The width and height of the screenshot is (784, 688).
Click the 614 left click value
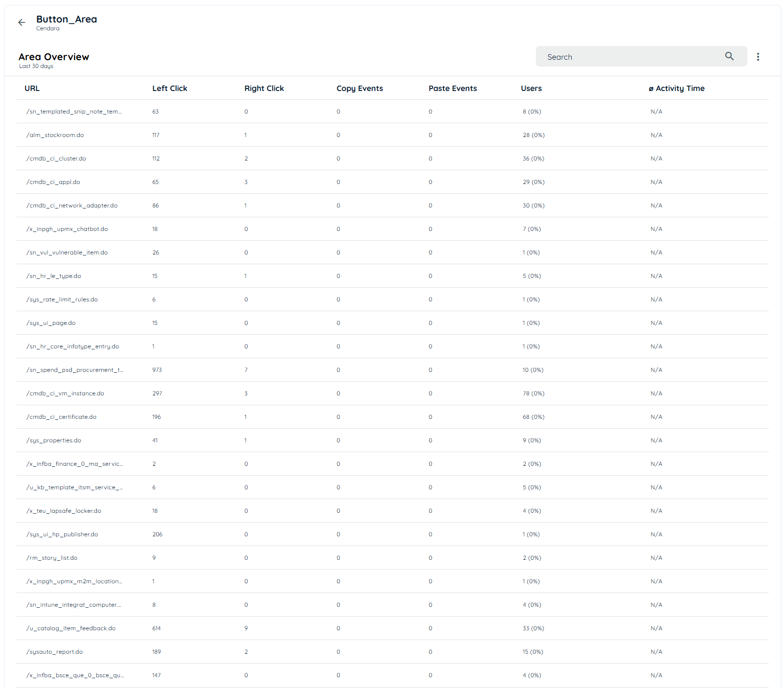[157, 628]
